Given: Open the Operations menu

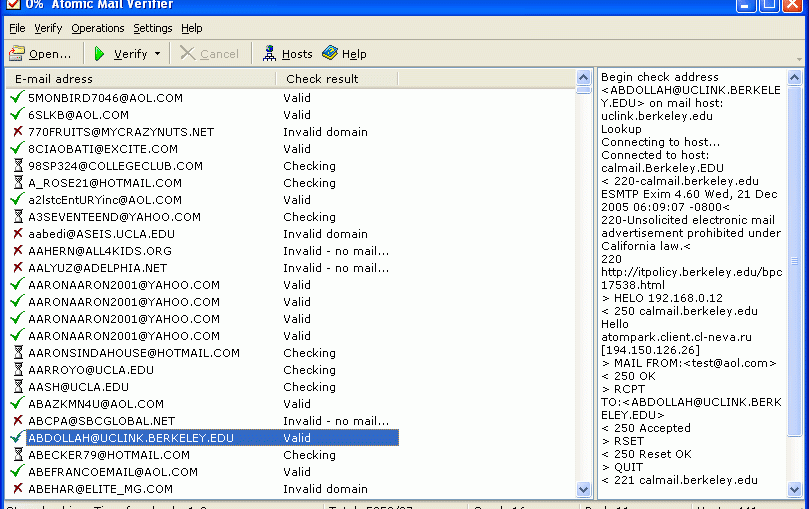Looking at the screenshot, I should [x=98, y=28].
